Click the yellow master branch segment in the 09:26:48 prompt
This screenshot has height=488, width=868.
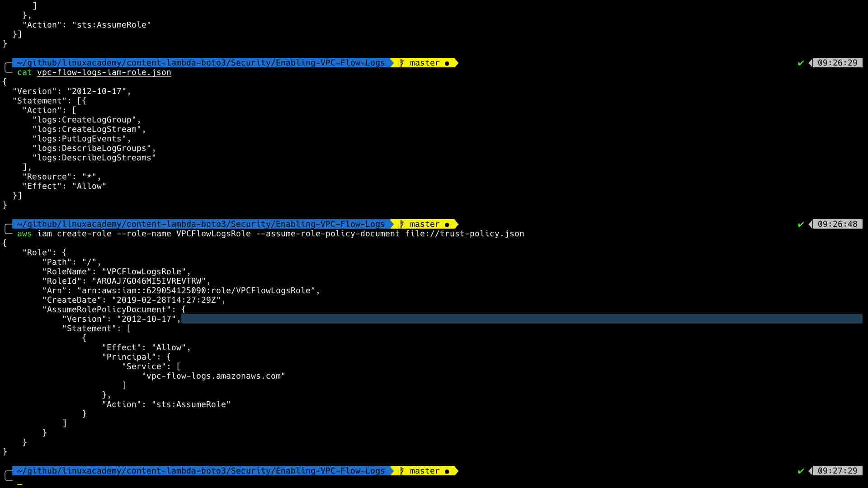pos(424,224)
